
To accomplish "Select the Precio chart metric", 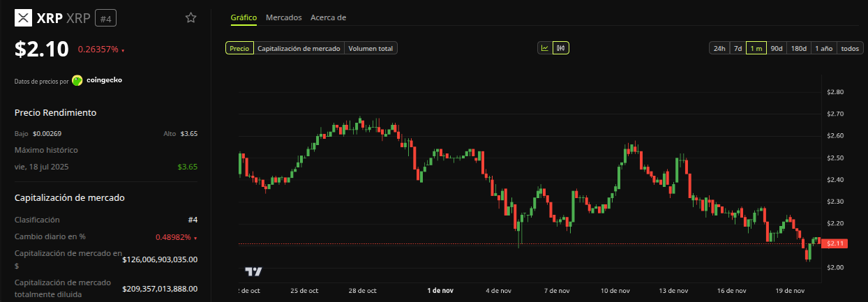I will 239,49.
